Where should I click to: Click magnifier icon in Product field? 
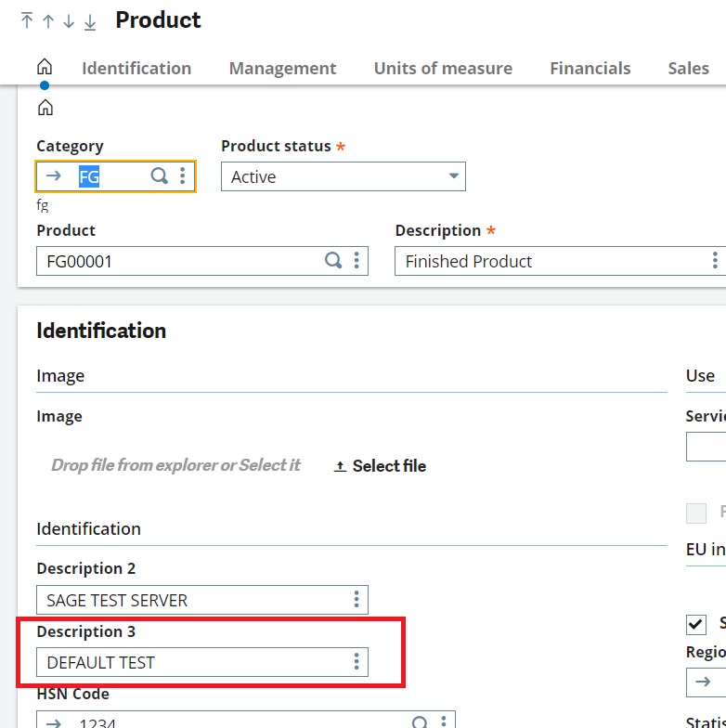333,261
